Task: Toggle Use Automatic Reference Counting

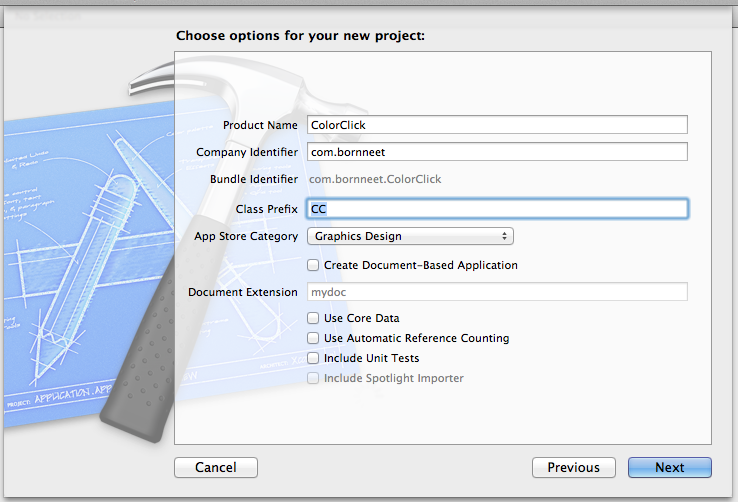Action: (314, 338)
